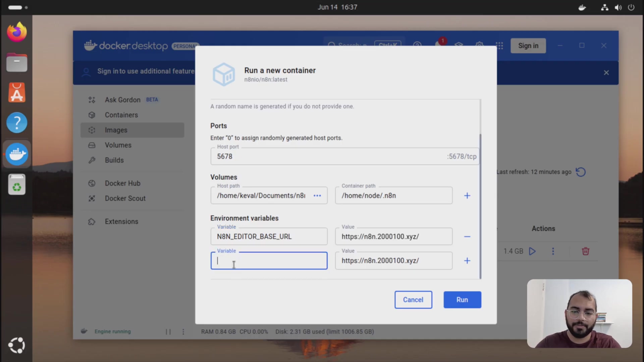This screenshot has height=362, width=644.
Task: Click the Actions column header
Action: point(543,229)
